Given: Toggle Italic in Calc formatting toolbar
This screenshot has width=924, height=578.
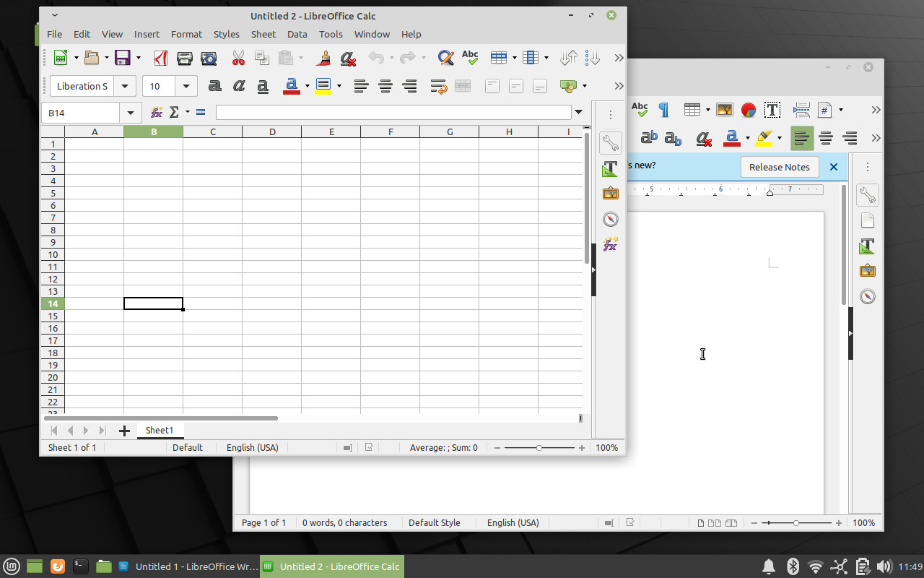Looking at the screenshot, I should click(x=239, y=86).
